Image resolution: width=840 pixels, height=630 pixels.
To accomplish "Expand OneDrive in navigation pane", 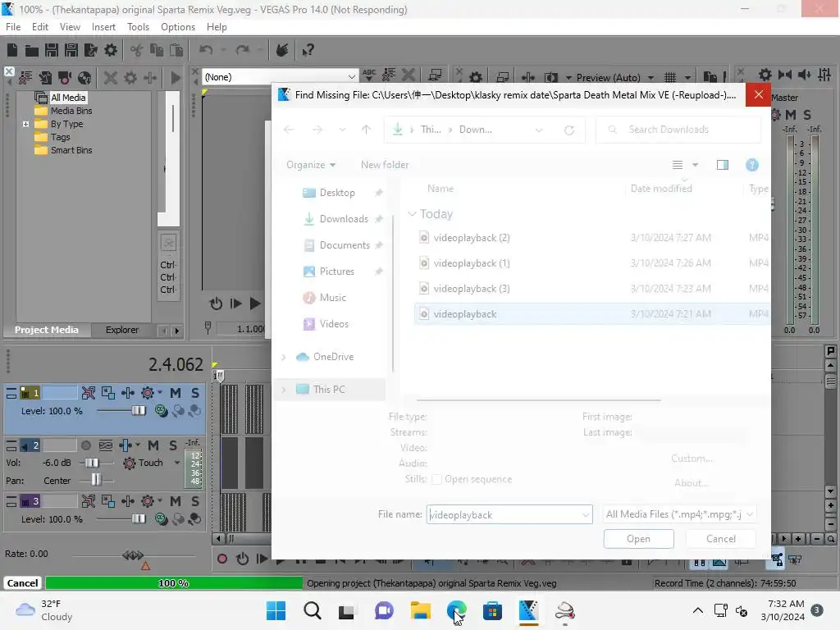I will [x=283, y=357].
